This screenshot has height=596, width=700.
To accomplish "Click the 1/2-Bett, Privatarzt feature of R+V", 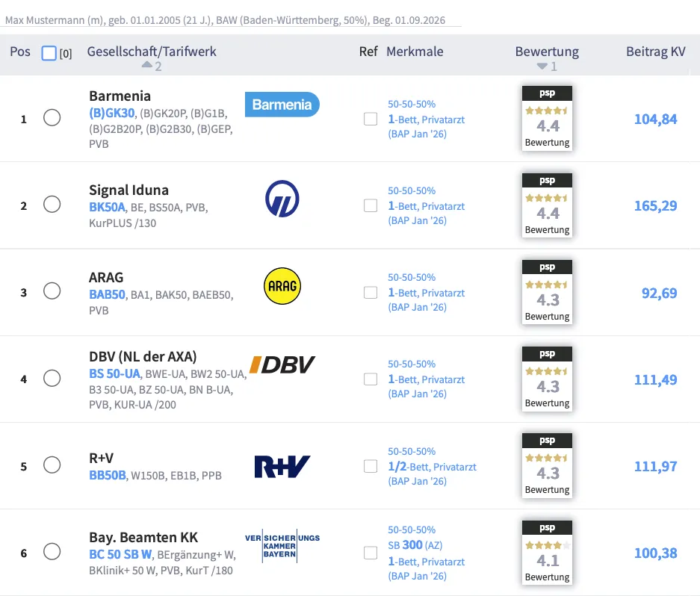I will (432, 467).
